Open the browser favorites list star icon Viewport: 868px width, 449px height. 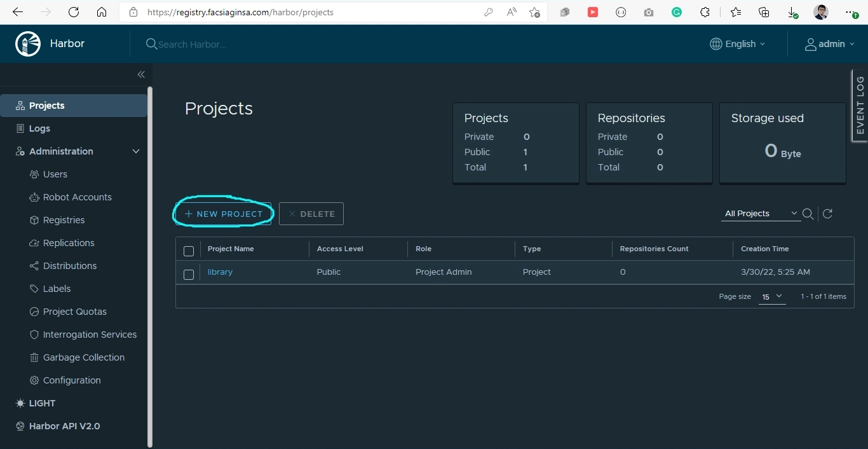(x=736, y=12)
